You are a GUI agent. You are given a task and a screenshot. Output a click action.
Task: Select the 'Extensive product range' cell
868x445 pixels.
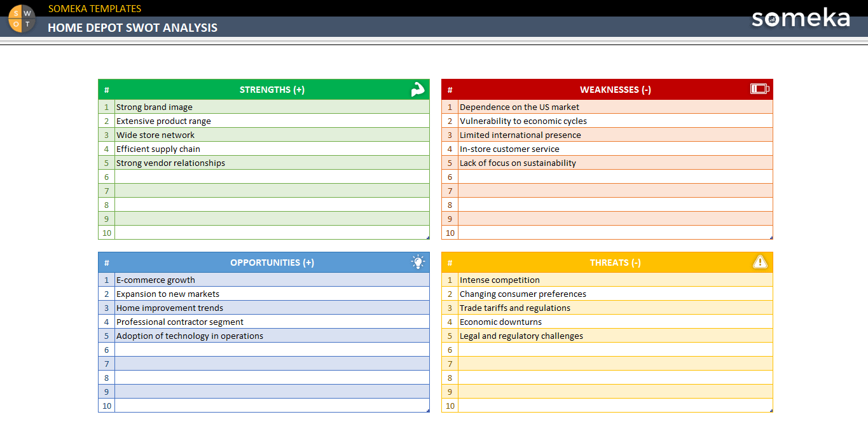(272, 121)
